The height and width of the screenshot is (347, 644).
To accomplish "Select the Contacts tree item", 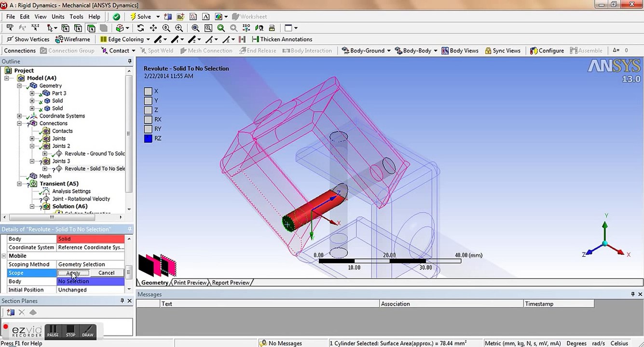I will 62,131.
